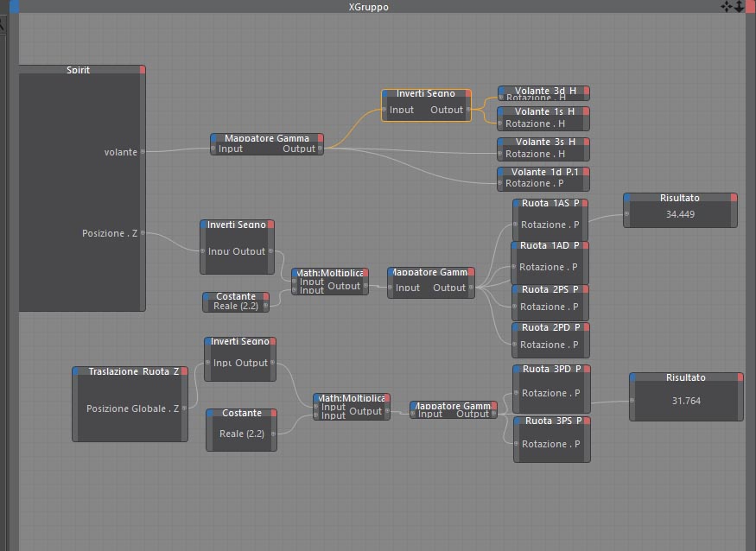Click the 34.449 value in Risultato node
The width and height of the screenshot is (756, 551).
click(x=680, y=214)
